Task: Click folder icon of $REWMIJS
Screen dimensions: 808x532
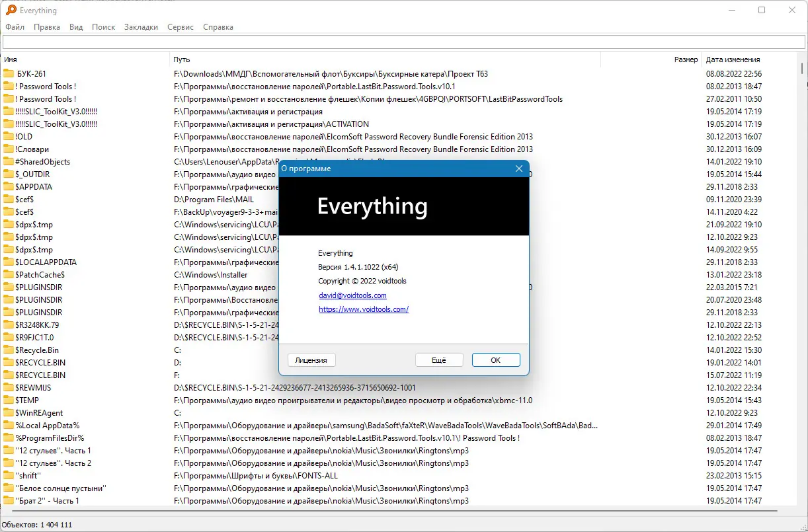Action: coord(9,388)
